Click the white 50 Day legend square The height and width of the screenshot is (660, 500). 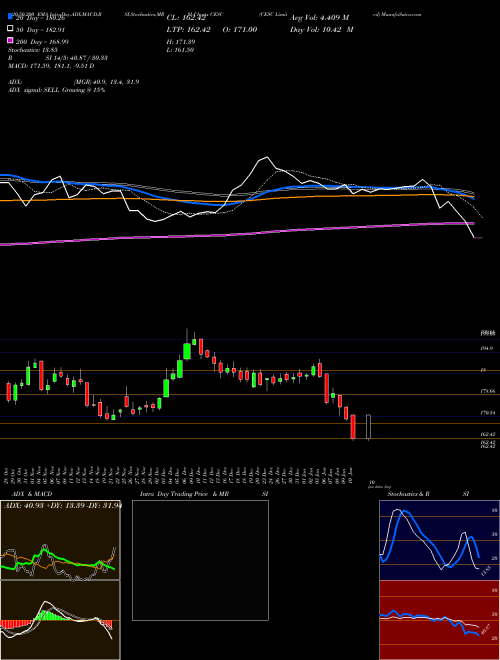tap(10, 29)
